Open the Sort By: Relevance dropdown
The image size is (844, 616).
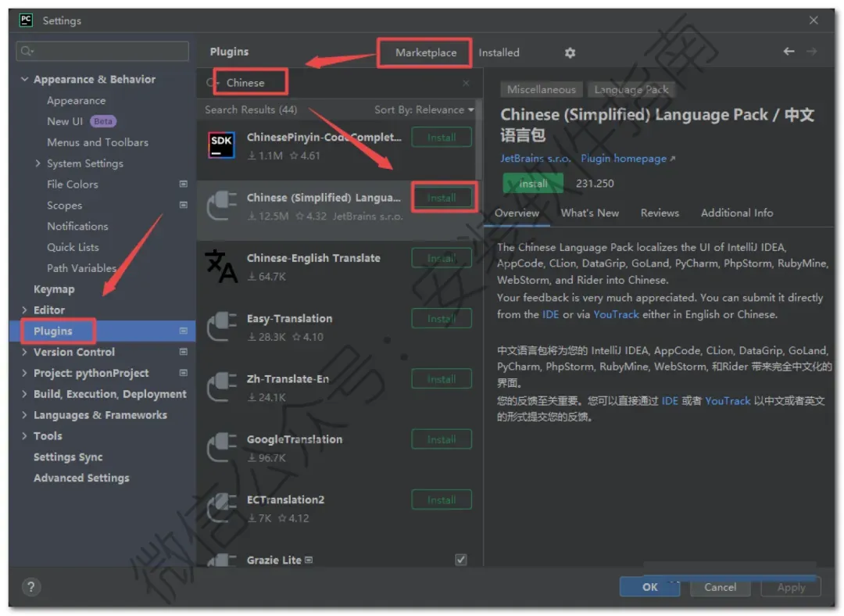tap(424, 110)
